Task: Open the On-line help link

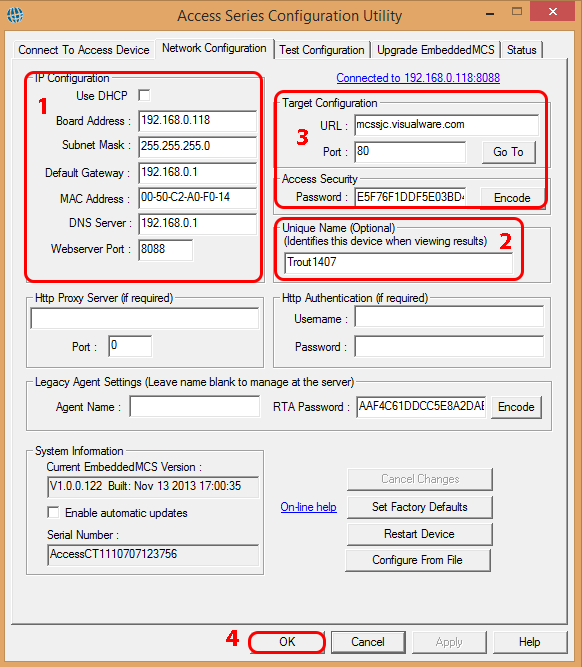Action: pos(308,507)
